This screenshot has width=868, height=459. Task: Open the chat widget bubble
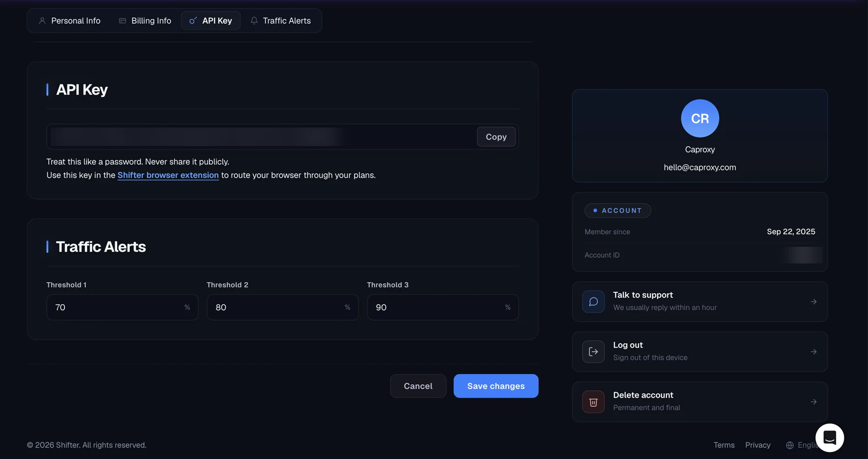(829, 438)
